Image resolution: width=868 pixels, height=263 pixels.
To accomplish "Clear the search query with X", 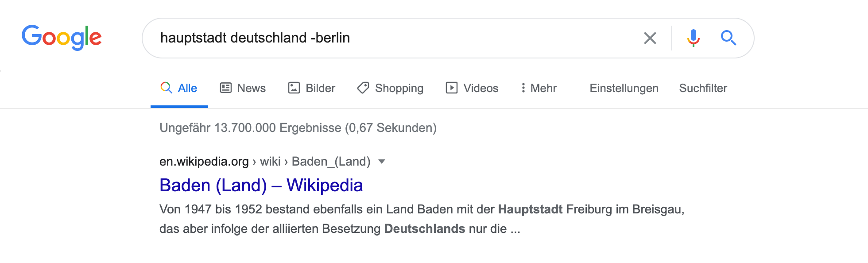I will (x=650, y=38).
